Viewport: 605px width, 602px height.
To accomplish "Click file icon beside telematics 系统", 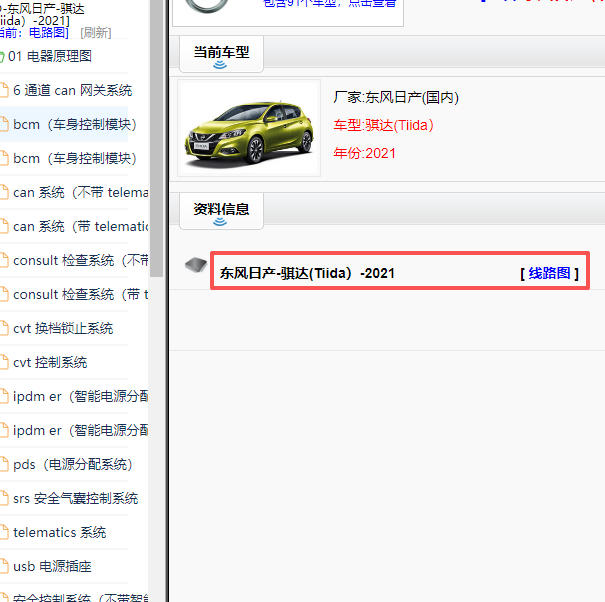I will [4, 532].
